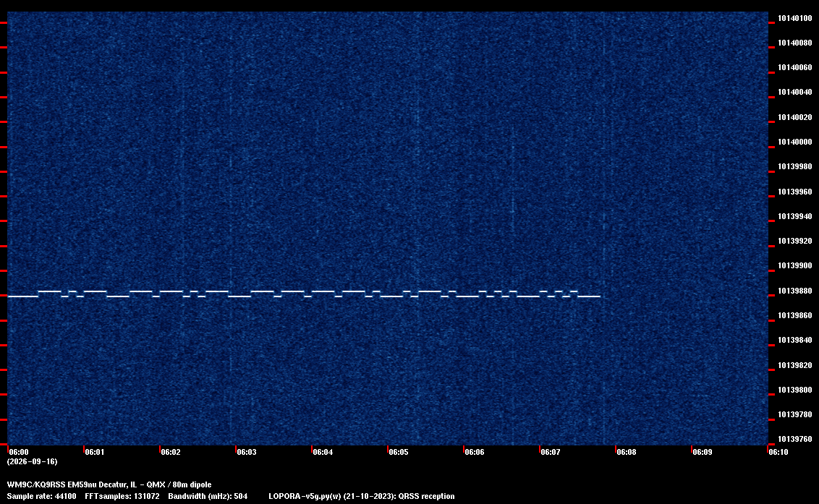819x504 pixels.
Task: Click the 06:05 time axis marker
Action: tap(399, 452)
